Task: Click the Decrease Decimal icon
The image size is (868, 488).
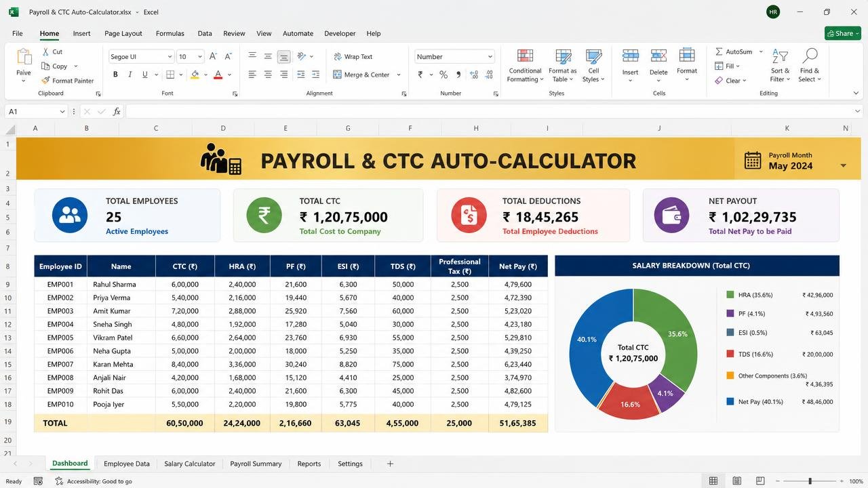Action: point(490,75)
